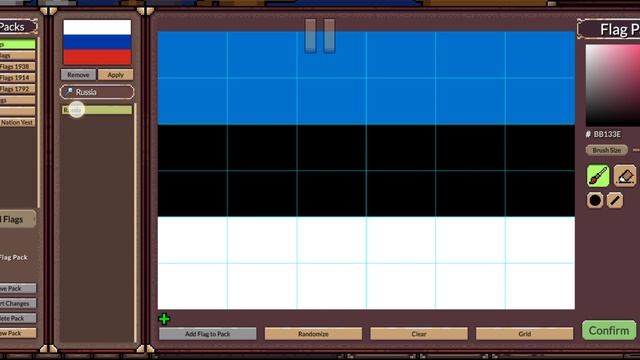Image resolution: width=640 pixels, height=360 pixels.
Task: Click the Add Flag to Pack button
Action: click(x=207, y=334)
